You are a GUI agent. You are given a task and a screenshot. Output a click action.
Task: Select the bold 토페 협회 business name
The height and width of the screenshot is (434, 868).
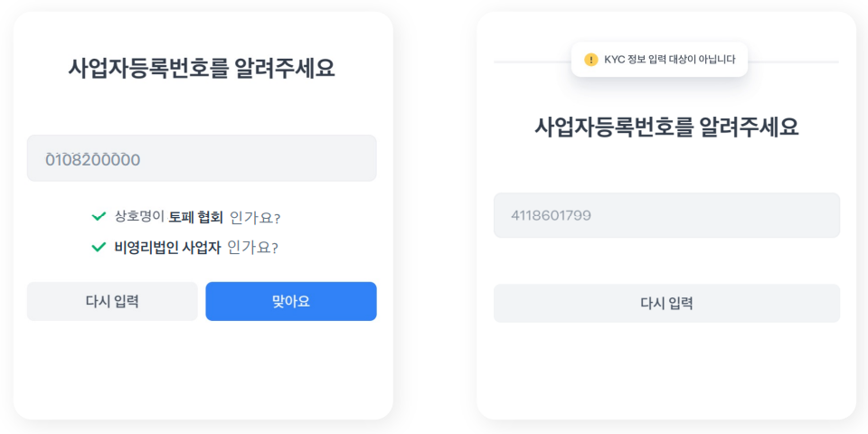tap(195, 217)
